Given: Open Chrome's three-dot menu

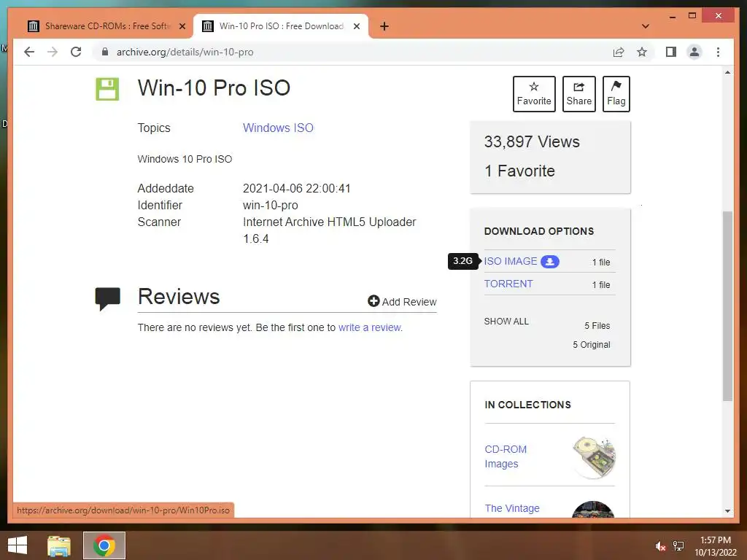Looking at the screenshot, I should point(718,52).
